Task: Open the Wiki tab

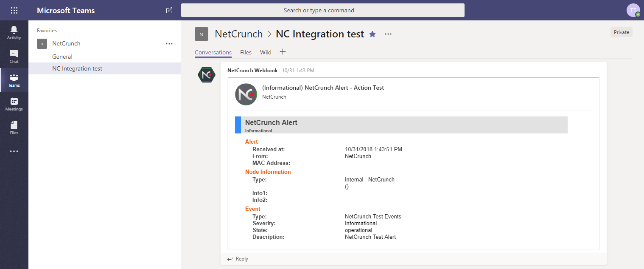Action: tap(266, 52)
